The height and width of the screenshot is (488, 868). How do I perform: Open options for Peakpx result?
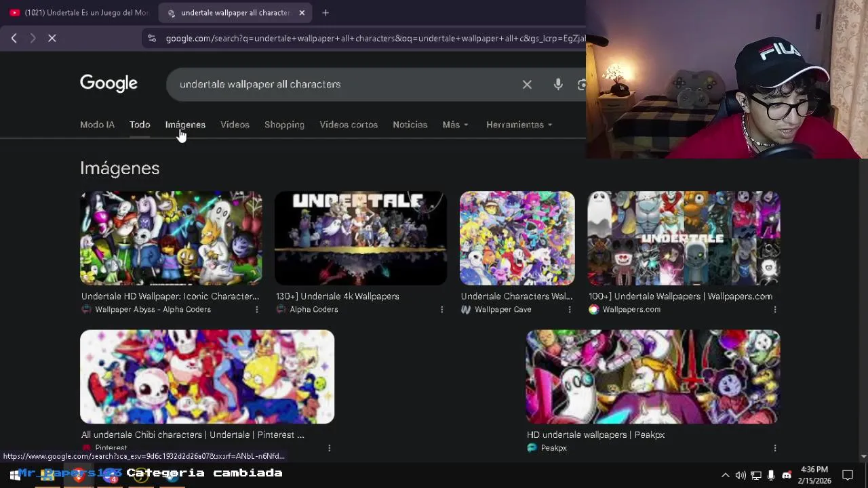tap(775, 448)
